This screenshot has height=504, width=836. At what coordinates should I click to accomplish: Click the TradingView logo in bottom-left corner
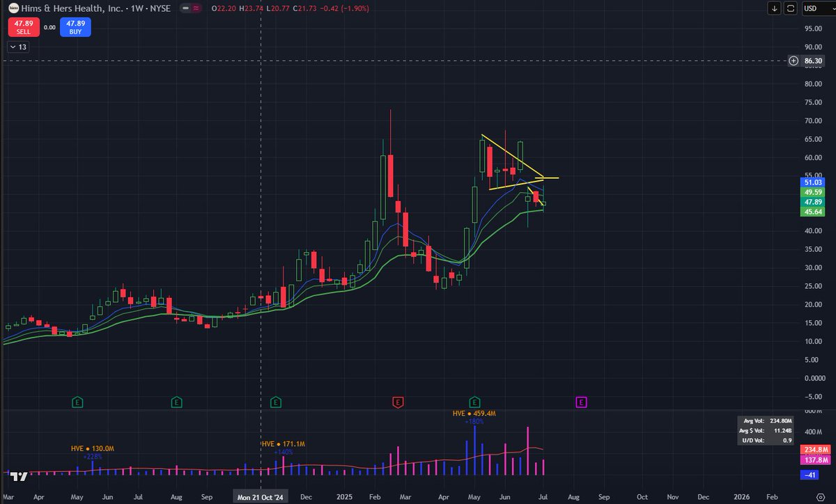[20, 477]
